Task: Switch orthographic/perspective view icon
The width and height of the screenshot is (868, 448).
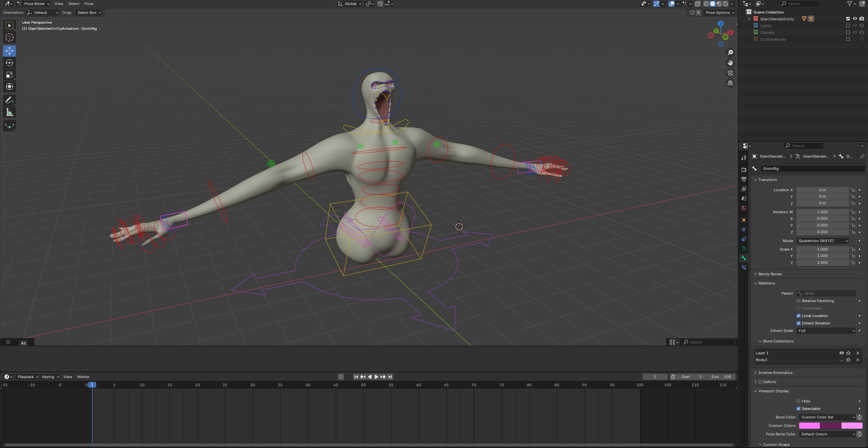Action: point(730,83)
